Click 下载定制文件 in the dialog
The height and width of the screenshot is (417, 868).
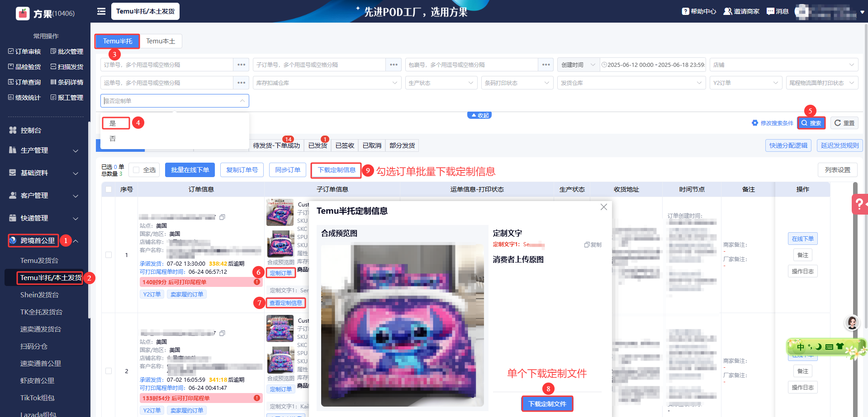click(x=547, y=404)
